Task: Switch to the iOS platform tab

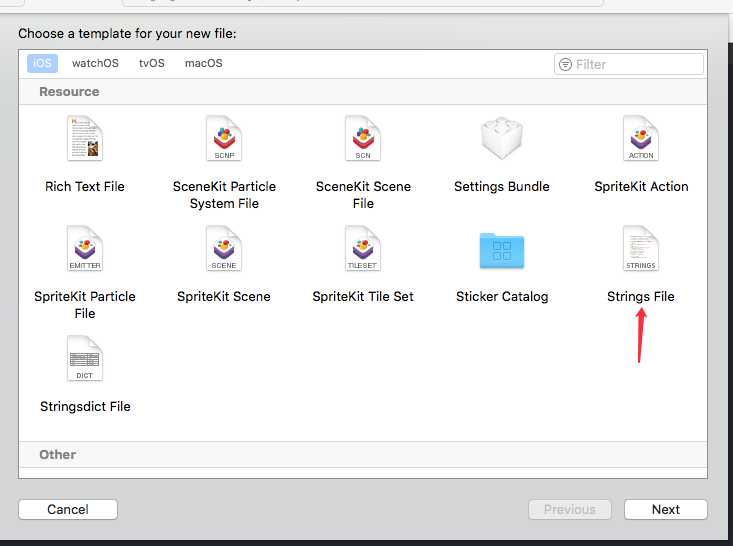Action: [42, 63]
